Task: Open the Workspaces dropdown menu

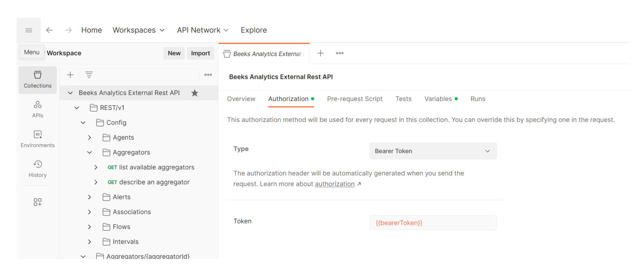Action: click(139, 30)
